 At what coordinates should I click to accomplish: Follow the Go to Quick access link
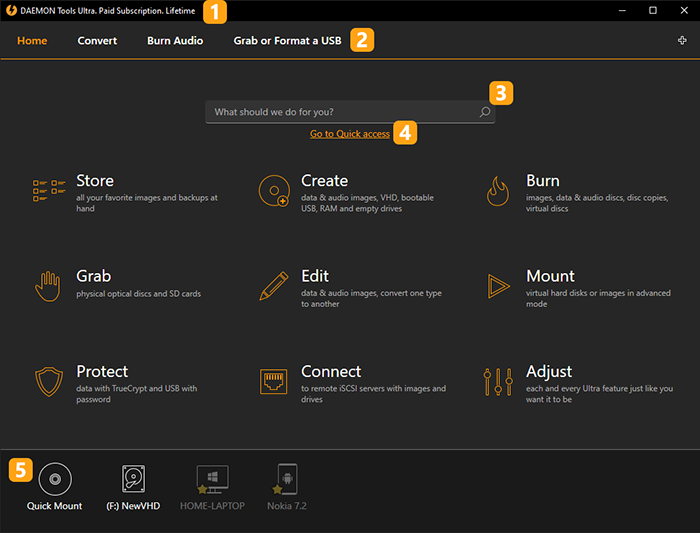pos(350,134)
